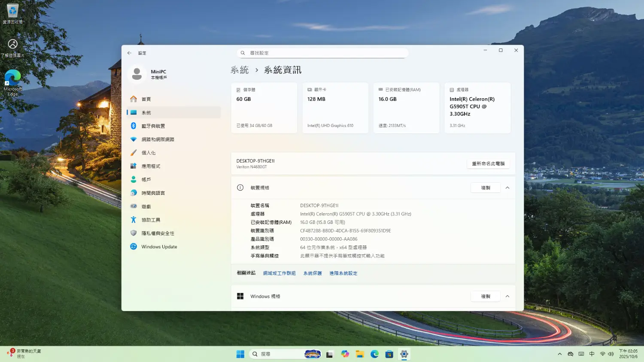The height and width of the screenshot is (362, 644).
Task: Click the back arrow in Settings
Action: click(x=129, y=53)
